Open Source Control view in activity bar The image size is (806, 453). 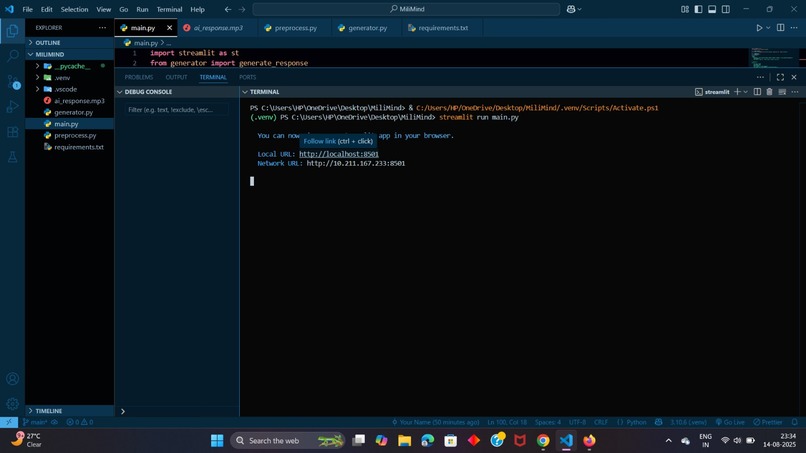12,81
